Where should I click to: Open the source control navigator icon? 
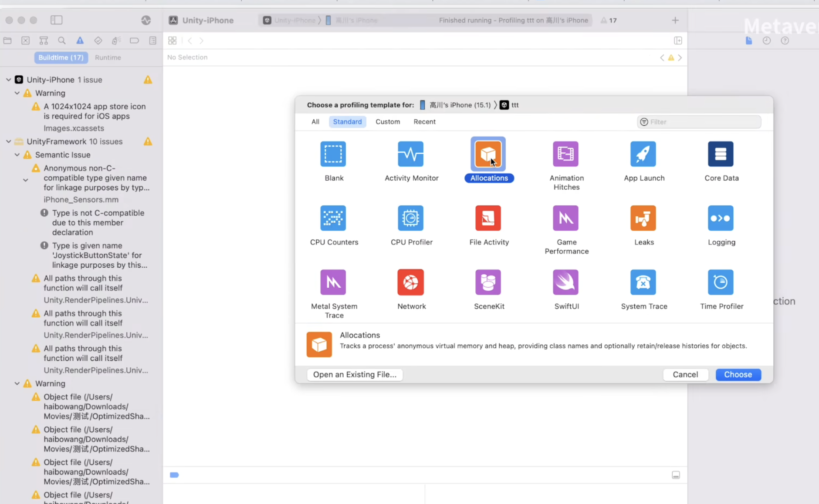coord(26,40)
